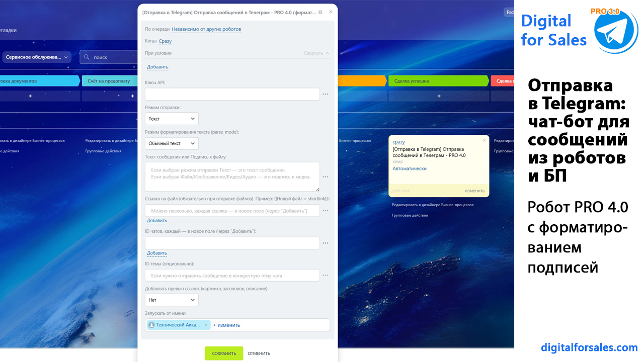Open value picker dots for file link field
The height and width of the screenshot is (362, 644).
[326, 211]
